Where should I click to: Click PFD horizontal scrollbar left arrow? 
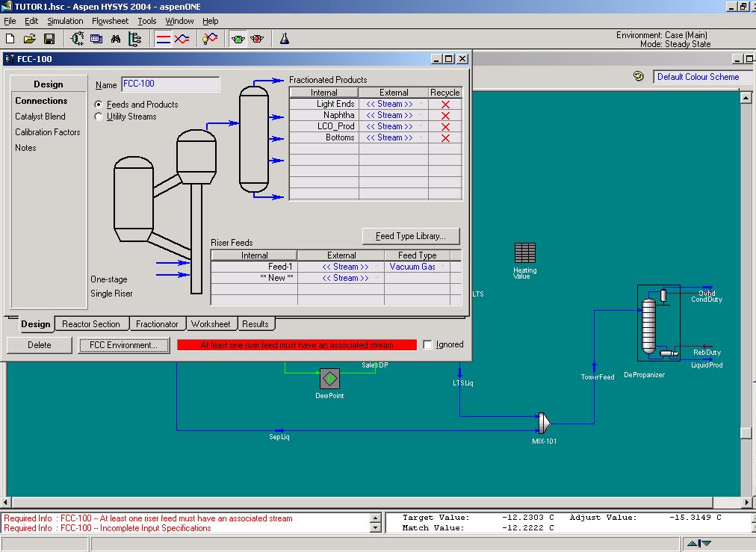click(6, 502)
